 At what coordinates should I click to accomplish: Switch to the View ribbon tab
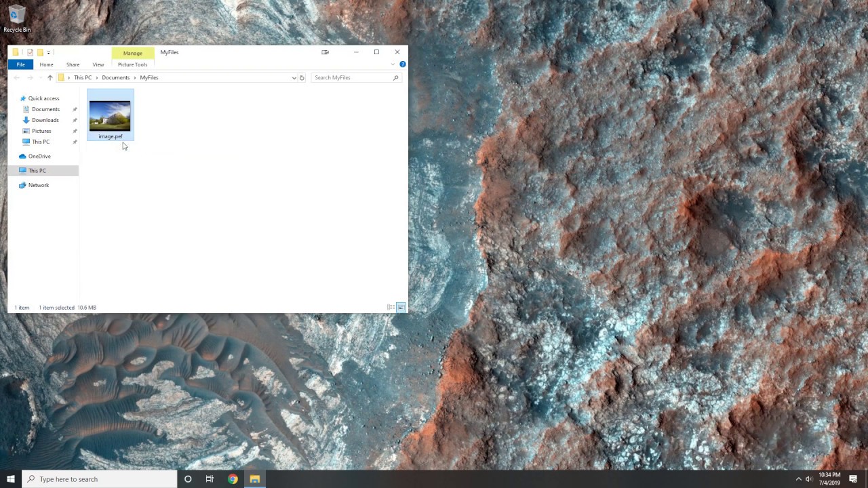tap(98, 64)
